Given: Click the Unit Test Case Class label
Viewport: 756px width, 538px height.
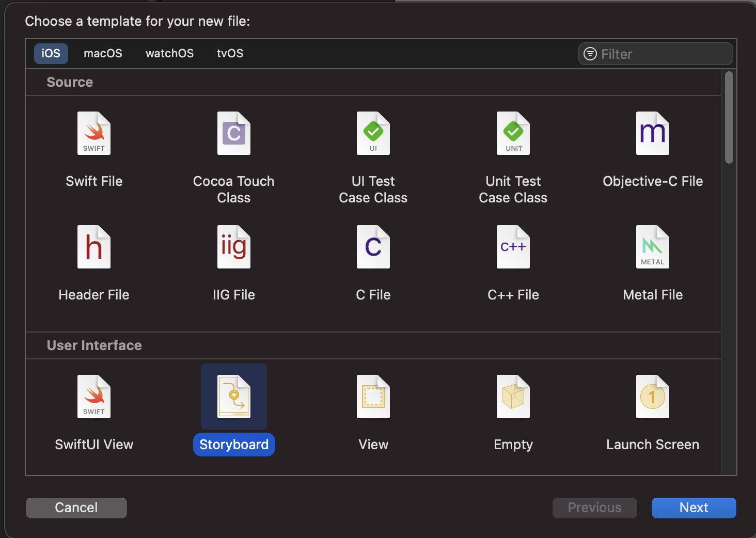Looking at the screenshot, I should tap(513, 189).
